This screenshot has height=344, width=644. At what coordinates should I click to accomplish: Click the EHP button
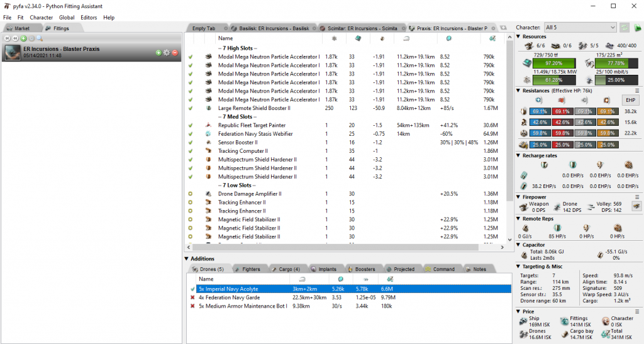630,100
